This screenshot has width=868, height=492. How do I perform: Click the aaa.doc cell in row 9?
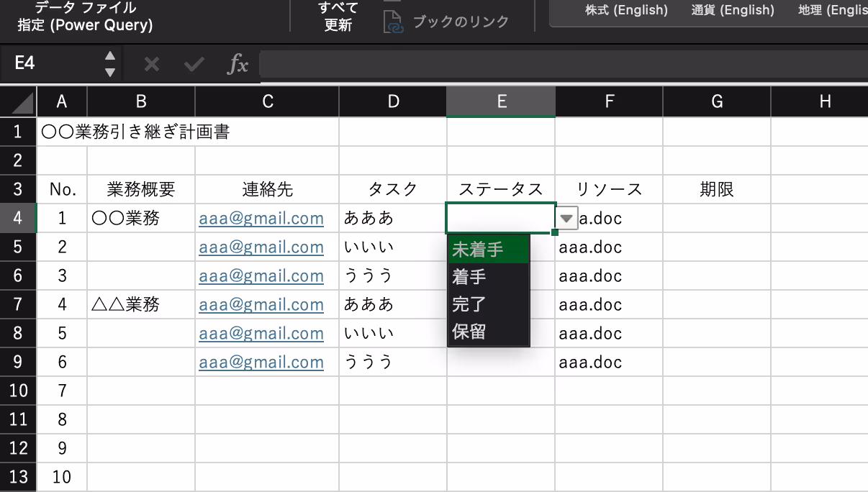pos(609,362)
